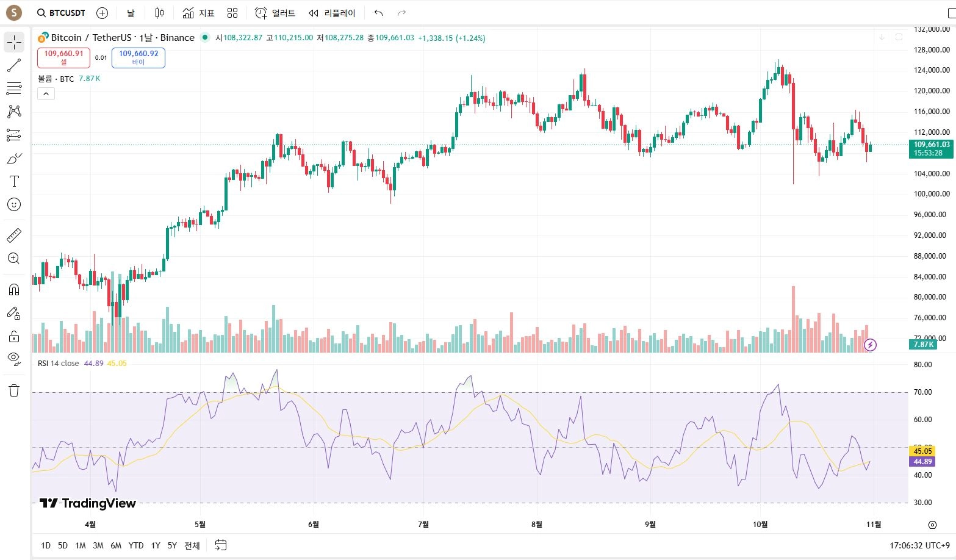Image resolution: width=956 pixels, height=560 pixels.
Task: Click the volume label 7.87K on axis
Action: (923, 345)
